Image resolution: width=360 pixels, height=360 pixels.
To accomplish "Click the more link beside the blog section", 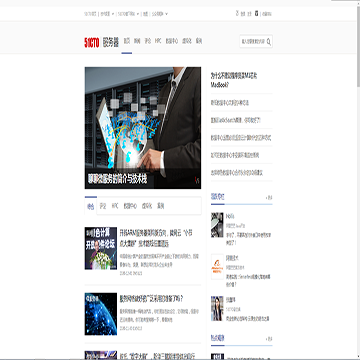I will click(x=269, y=198).
